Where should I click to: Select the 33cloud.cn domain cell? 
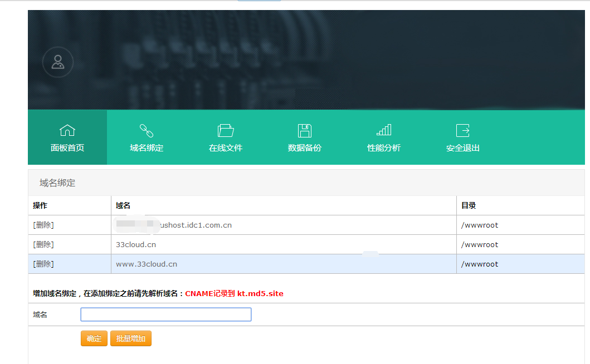point(284,244)
